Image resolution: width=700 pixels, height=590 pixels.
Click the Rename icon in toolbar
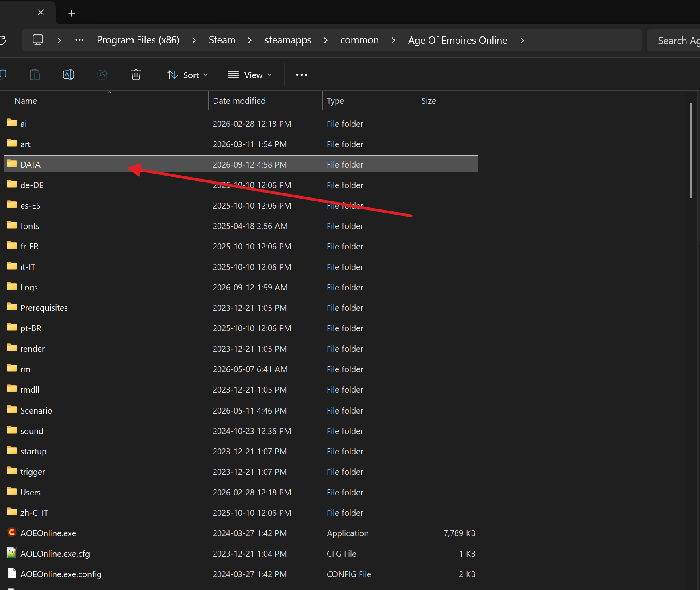point(69,75)
